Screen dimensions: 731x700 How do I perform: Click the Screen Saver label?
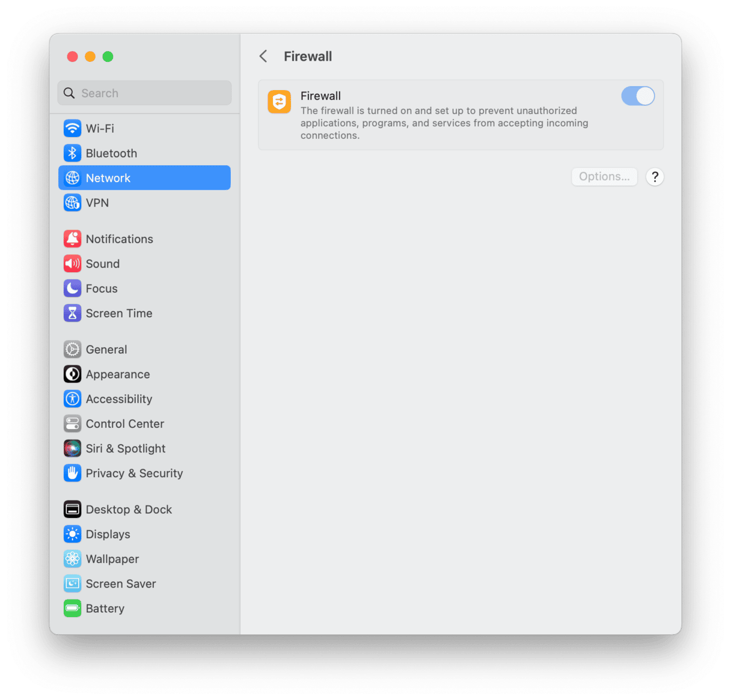tap(121, 583)
